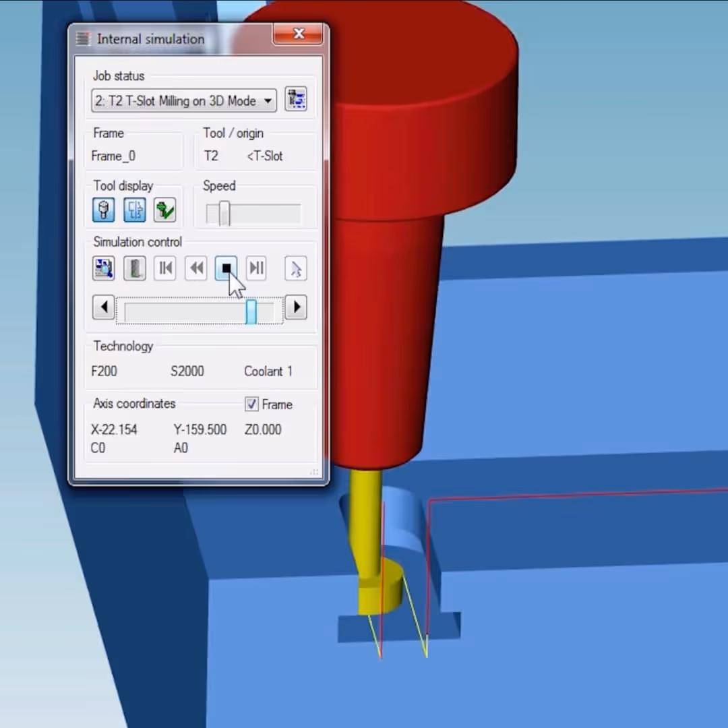Step to next simulation position
This screenshot has width=728, height=728.
[x=256, y=268]
